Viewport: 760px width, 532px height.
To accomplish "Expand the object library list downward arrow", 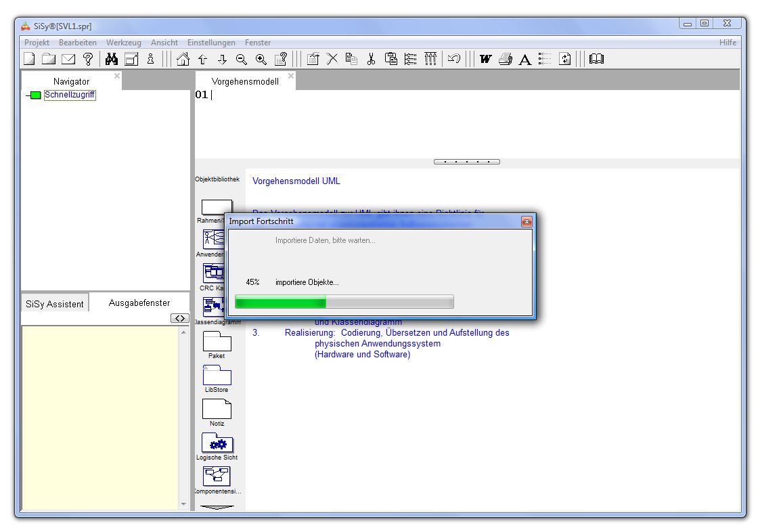I will click(217, 506).
